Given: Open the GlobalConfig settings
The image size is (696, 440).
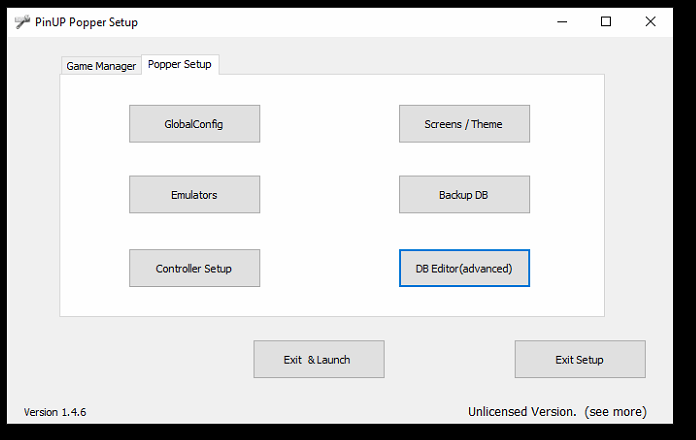Looking at the screenshot, I should (194, 124).
